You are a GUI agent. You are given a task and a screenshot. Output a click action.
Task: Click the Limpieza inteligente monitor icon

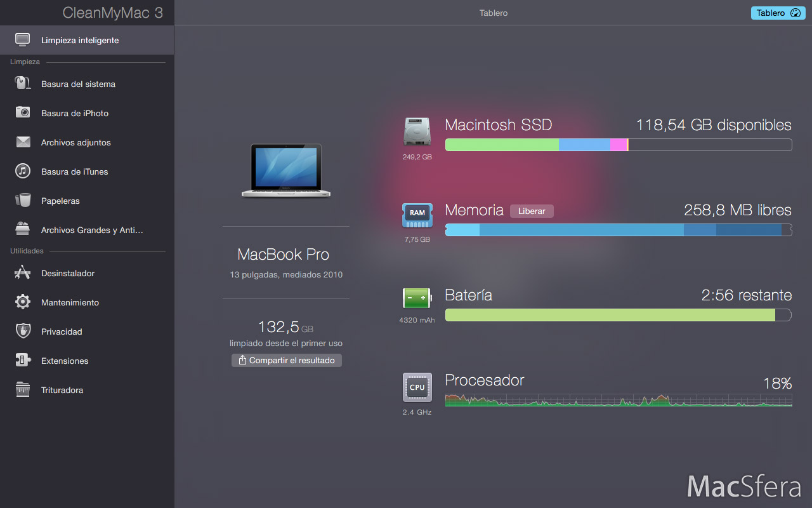[23, 40]
